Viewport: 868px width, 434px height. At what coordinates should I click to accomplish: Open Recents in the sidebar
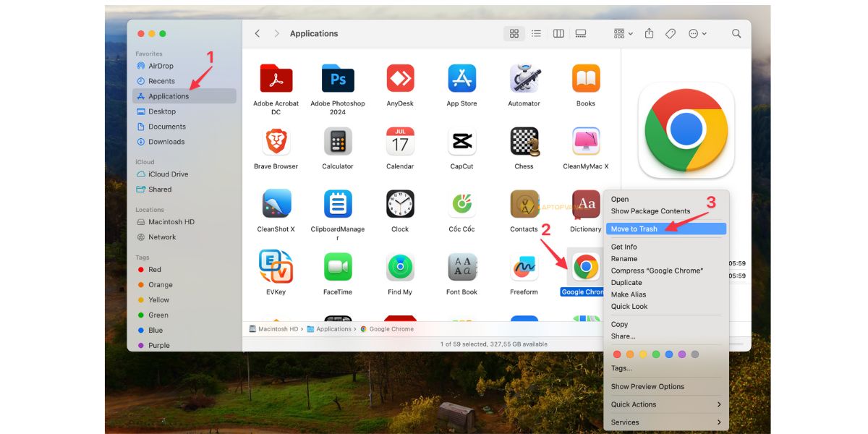pyautogui.click(x=184, y=81)
